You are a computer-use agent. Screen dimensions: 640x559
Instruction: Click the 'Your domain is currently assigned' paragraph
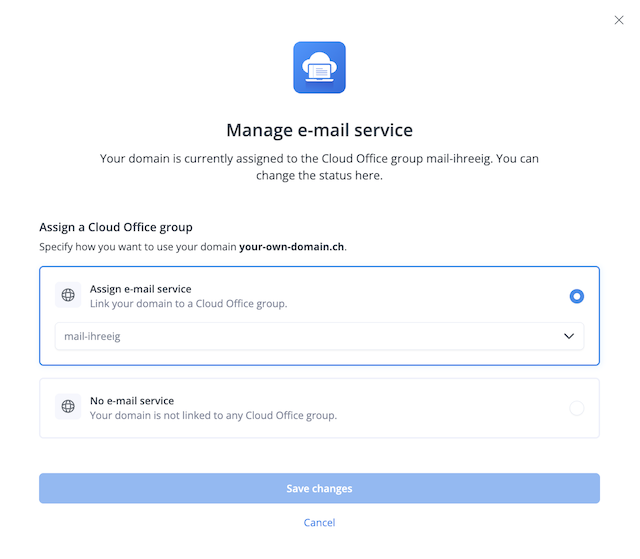point(320,167)
